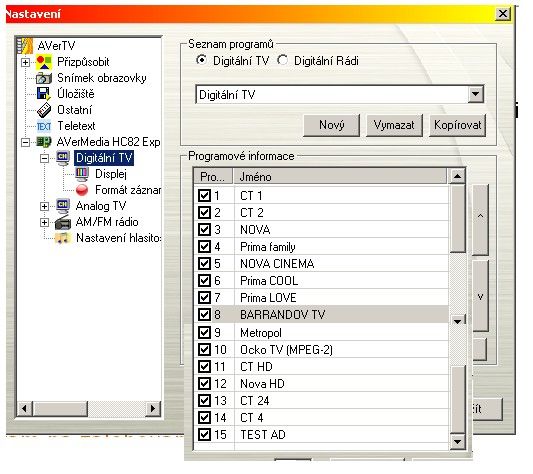
Task: Select the Nova HD channel row
Action: [x=322, y=384]
